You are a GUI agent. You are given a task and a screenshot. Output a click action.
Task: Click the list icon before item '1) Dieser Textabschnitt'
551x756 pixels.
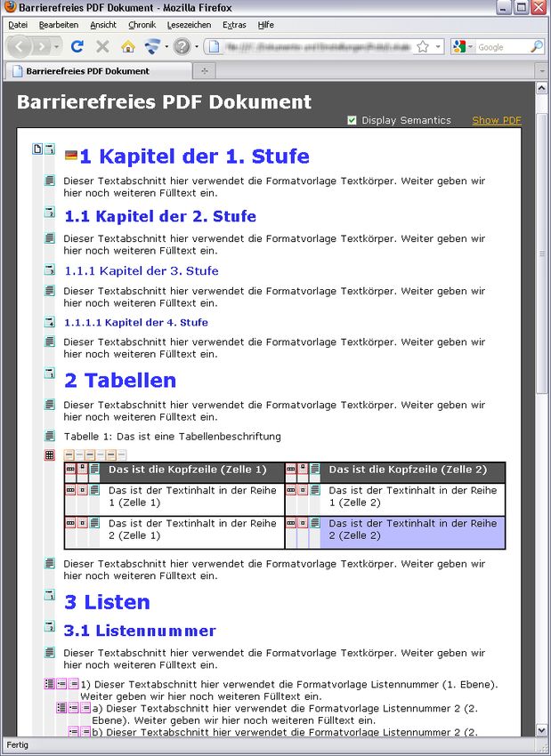(x=49, y=683)
